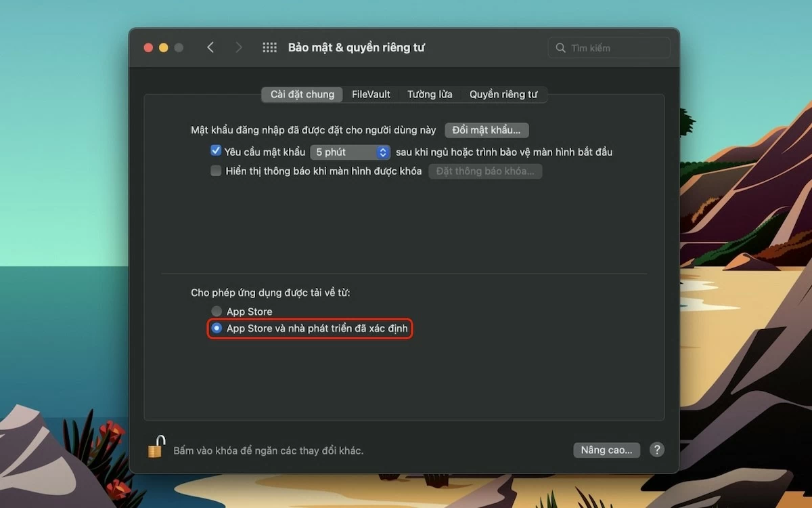Click the forward navigation arrow
Screen dimensions: 812x508
point(238,47)
